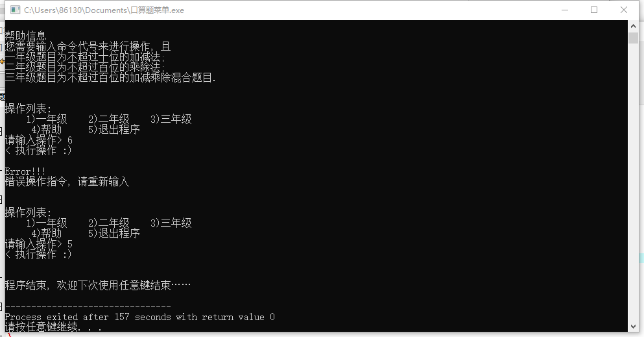This screenshot has height=337, width=644.
Task: Minimize the 口算题菜单.exe console window
Action: pos(565,10)
